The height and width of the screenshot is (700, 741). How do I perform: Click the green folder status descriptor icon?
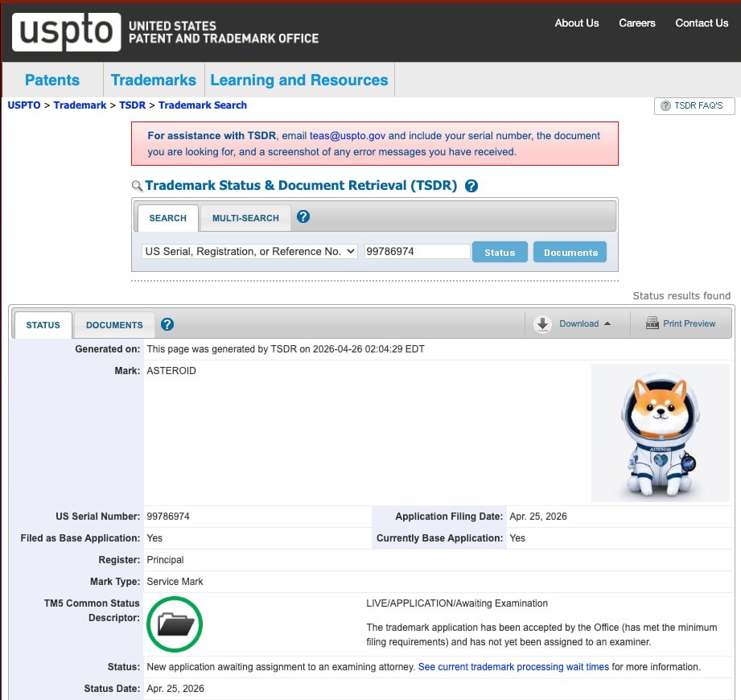pyautogui.click(x=175, y=624)
